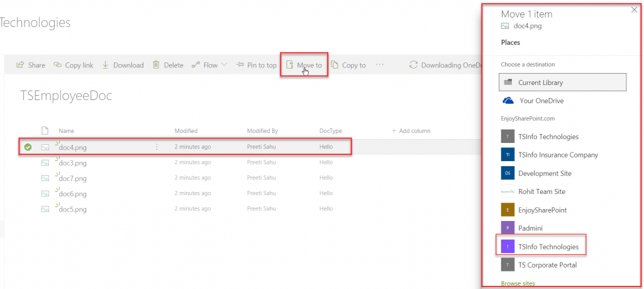Click the Current Library folder icon
Image resolution: width=644 pixels, height=289 pixels.
point(508,82)
